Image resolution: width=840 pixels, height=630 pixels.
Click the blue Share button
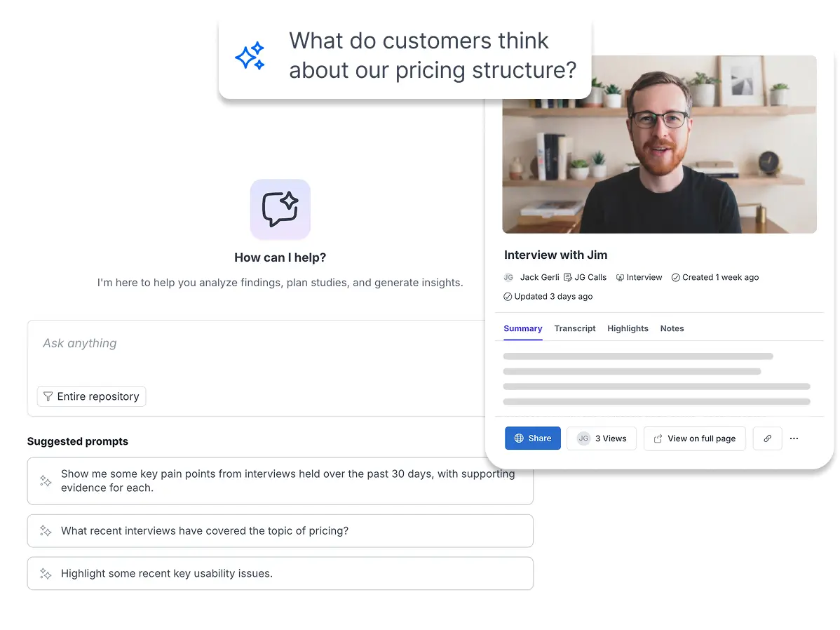[x=532, y=438]
